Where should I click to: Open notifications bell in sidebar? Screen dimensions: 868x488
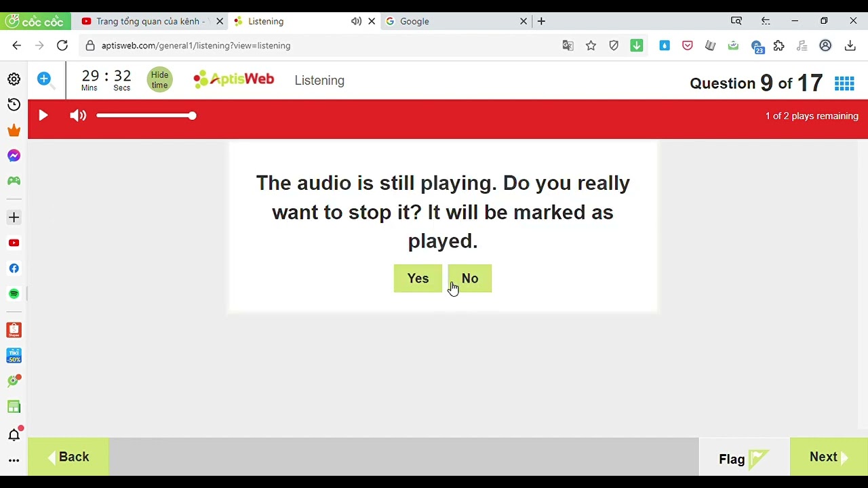[14, 434]
